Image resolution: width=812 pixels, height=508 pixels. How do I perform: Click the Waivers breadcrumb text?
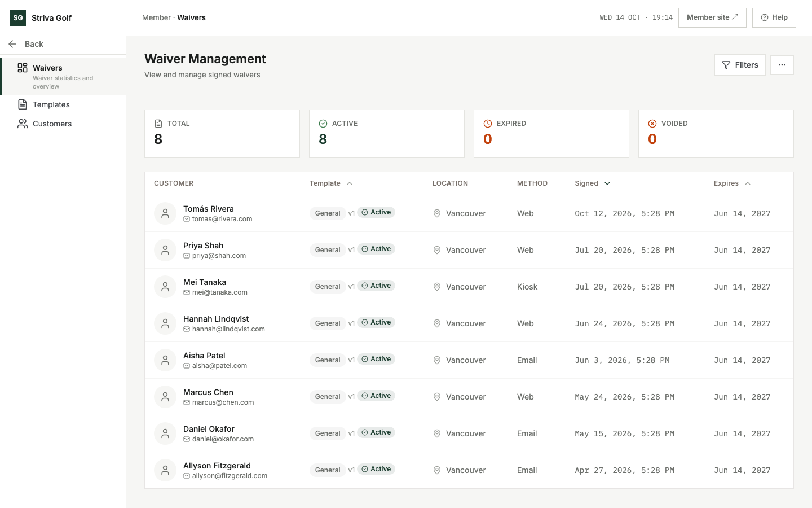tap(191, 17)
